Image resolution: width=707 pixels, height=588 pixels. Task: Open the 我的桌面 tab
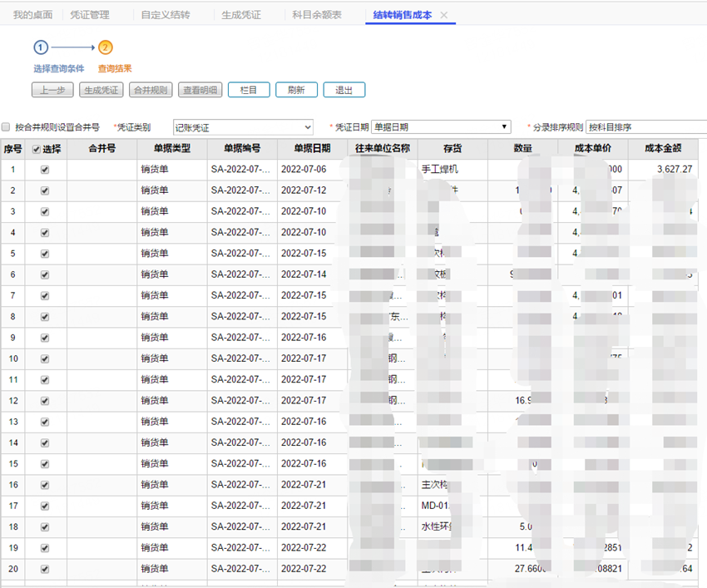pyautogui.click(x=32, y=15)
